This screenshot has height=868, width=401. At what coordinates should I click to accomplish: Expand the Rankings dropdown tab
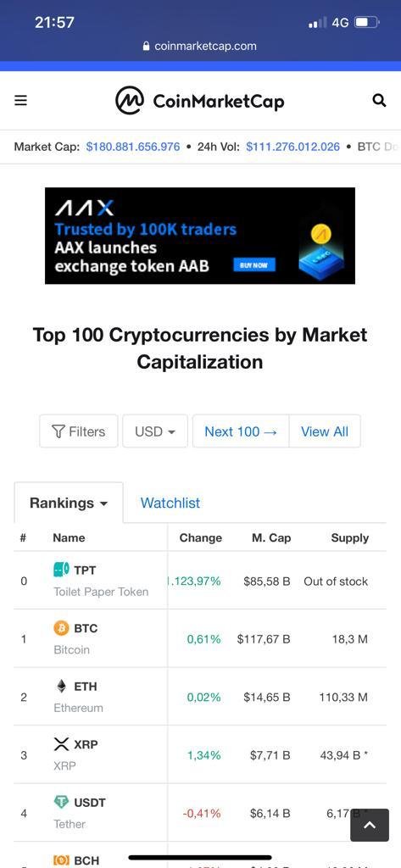coord(69,503)
